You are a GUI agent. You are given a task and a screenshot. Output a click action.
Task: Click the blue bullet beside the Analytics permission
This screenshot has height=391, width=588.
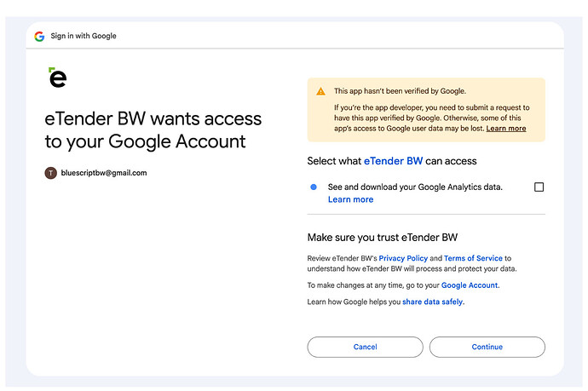pyautogui.click(x=314, y=187)
